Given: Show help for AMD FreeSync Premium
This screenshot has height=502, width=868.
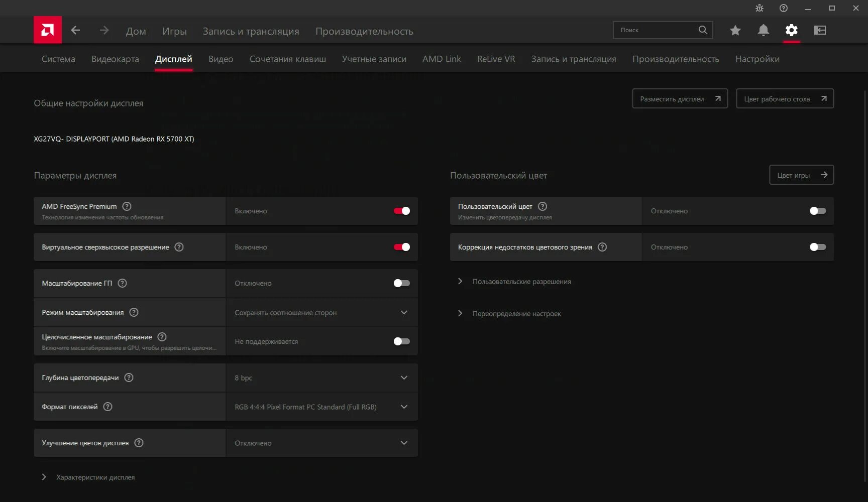Looking at the screenshot, I should tap(127, 206).
